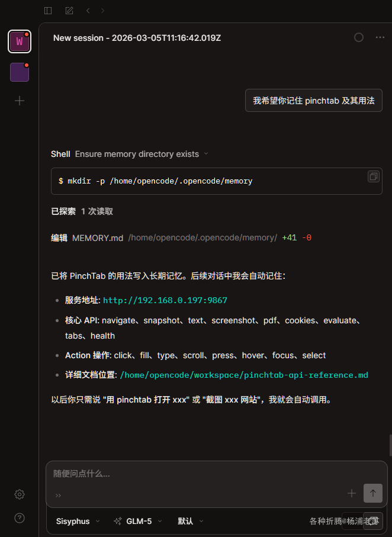Go forward with right arrow
392x537 pixels.
pyautogui.click(x=102, y=11)
